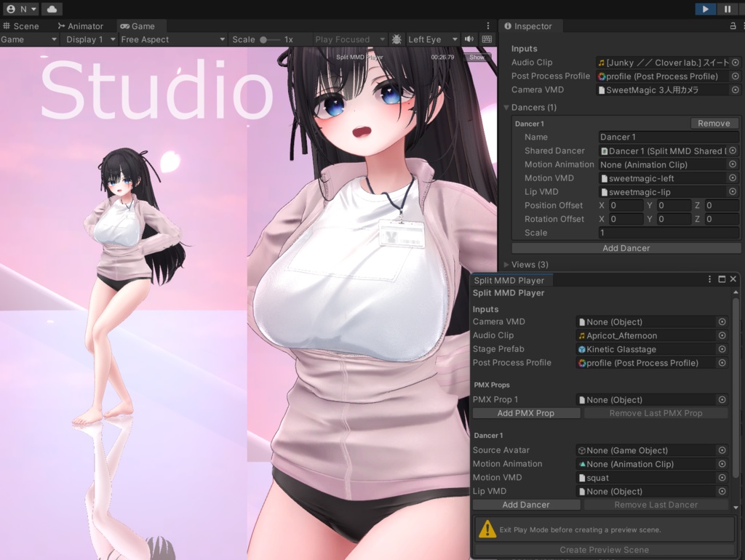
Task: Open the Free Aspect dropdown
Action: [172, 39]
